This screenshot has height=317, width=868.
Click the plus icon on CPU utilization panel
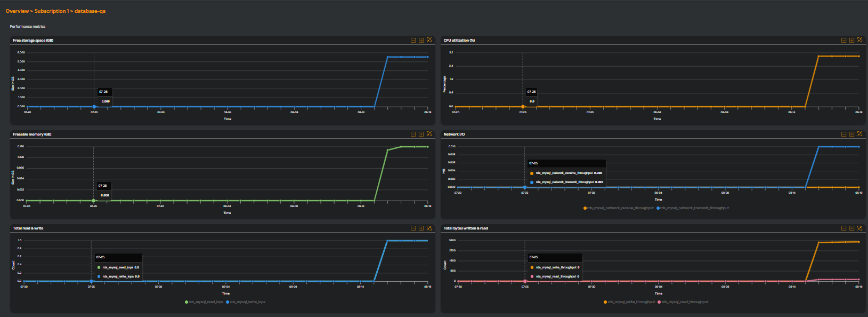pos(851,40)
